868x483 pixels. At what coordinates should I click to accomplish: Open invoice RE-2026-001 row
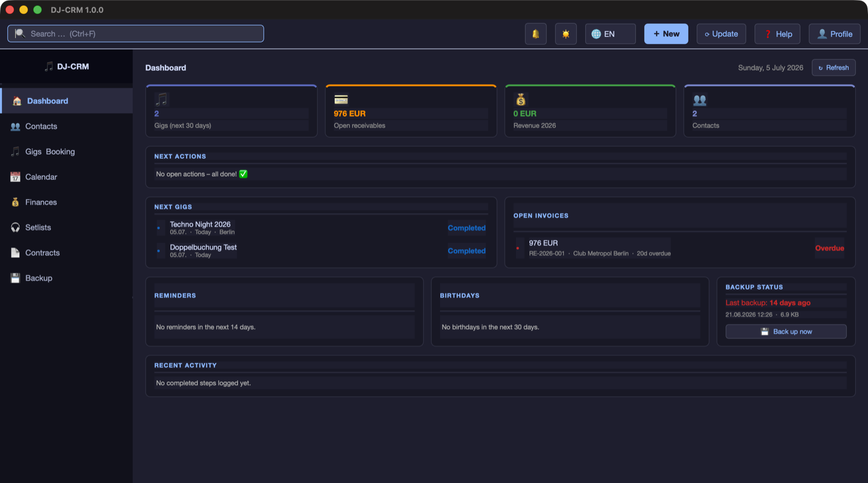click(x=680, y=248)
